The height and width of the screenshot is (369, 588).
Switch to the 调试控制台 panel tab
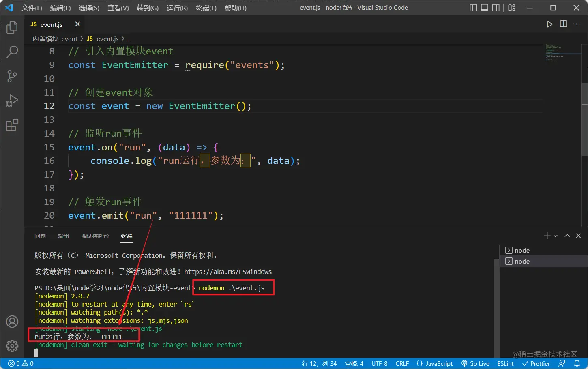point(95,236)
